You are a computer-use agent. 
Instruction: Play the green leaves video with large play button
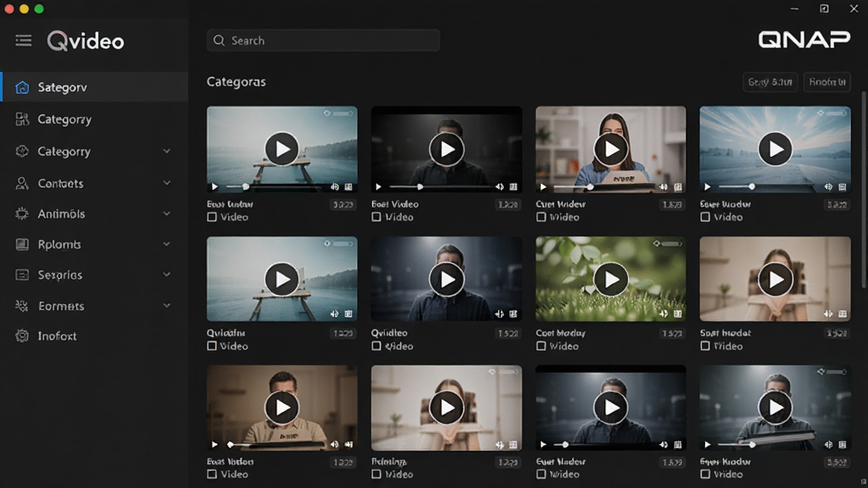(610, 280)
